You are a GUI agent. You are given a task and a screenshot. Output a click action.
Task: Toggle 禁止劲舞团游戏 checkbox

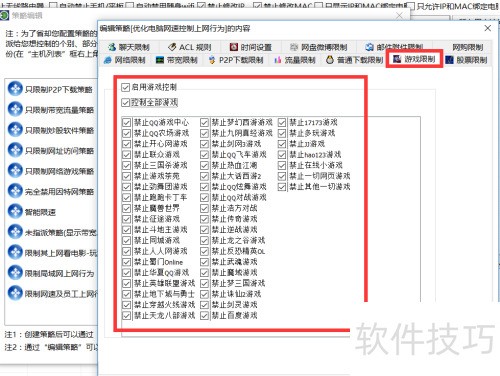[126, 187]
